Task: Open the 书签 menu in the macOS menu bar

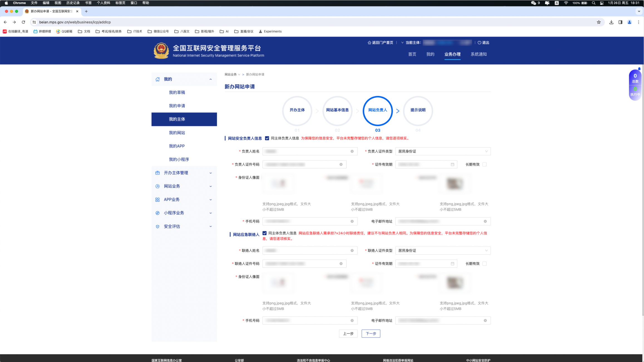Action: click(88, 3)
